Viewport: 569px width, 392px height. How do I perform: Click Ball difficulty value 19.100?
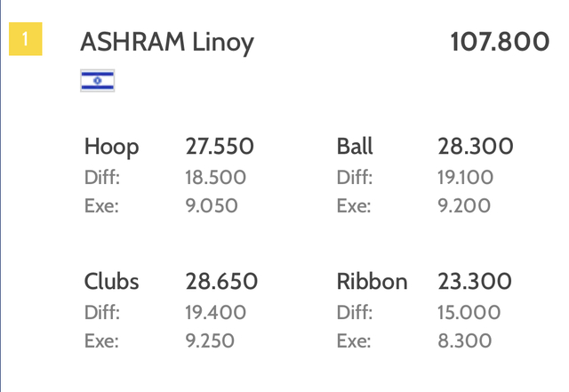tap(465, 178)
